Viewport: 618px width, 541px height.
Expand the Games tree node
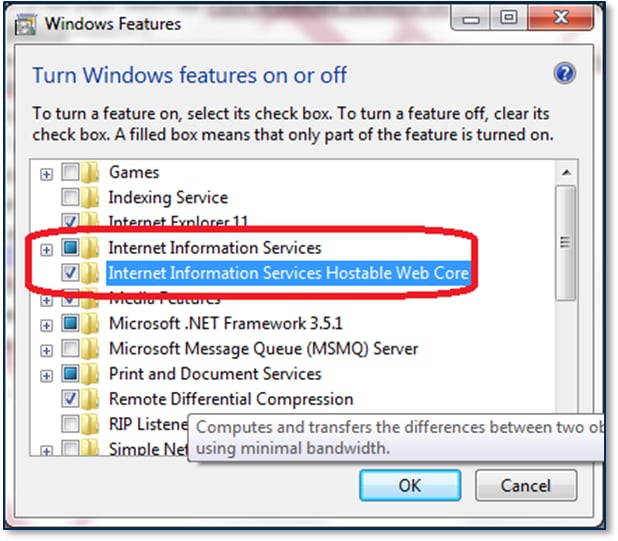click(x=47, y=174)
